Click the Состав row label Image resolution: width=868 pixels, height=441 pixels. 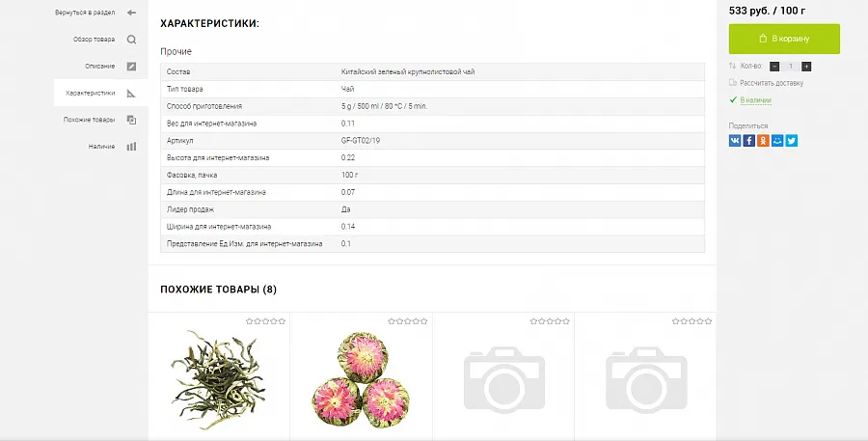[x=178, y=72]
